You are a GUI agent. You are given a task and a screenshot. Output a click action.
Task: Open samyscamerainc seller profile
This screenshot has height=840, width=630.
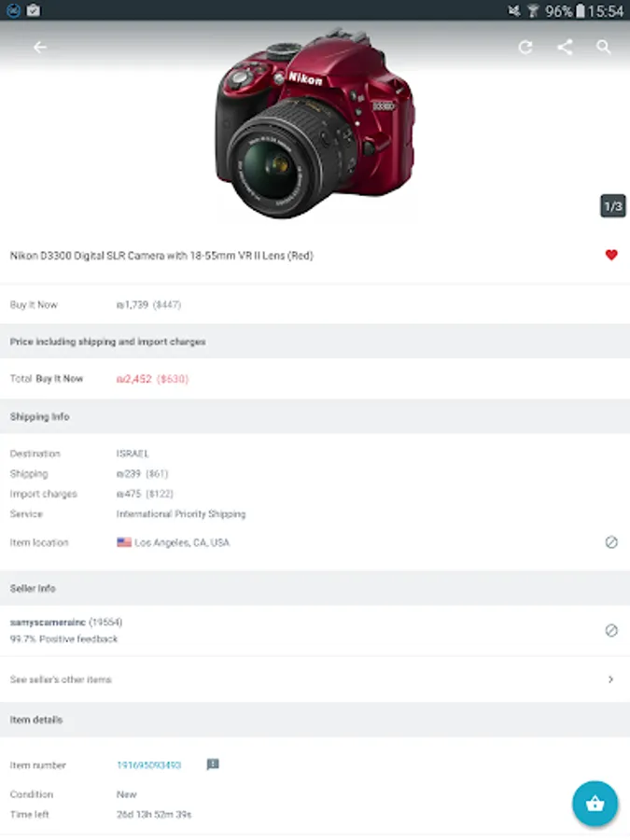click(48, 622)
